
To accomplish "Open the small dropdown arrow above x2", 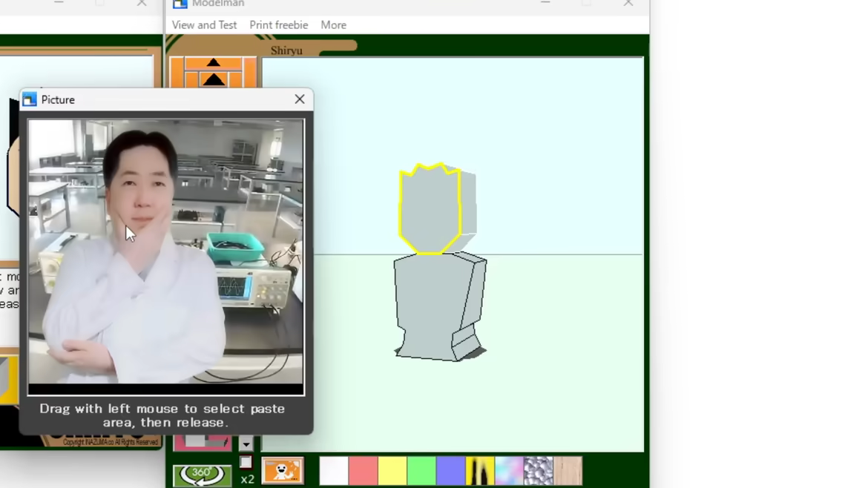I will 246,444.
